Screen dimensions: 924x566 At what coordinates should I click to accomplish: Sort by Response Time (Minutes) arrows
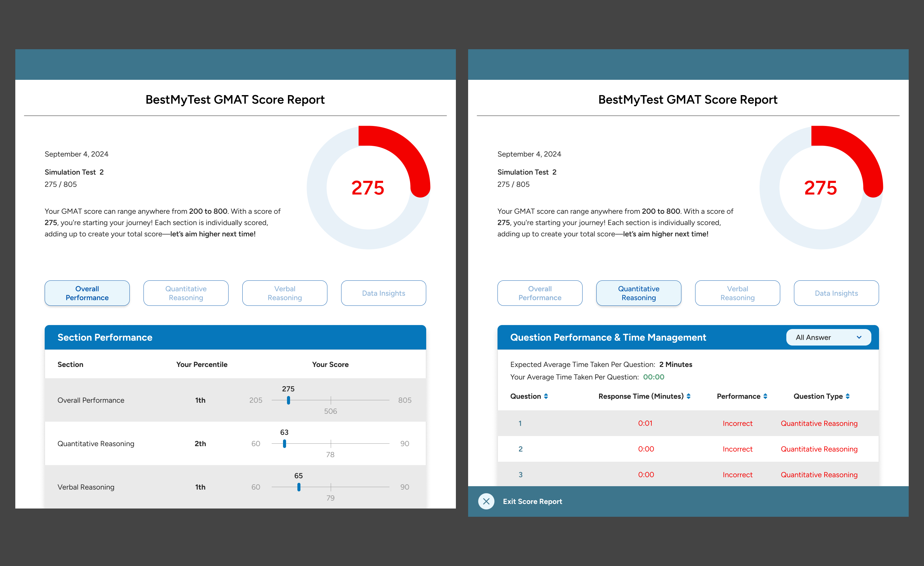688,396
